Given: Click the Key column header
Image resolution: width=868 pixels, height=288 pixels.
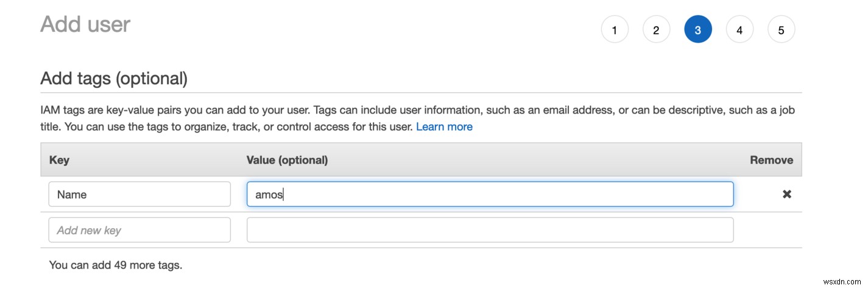Looking at the screenshot, I should tap(59, 160).
